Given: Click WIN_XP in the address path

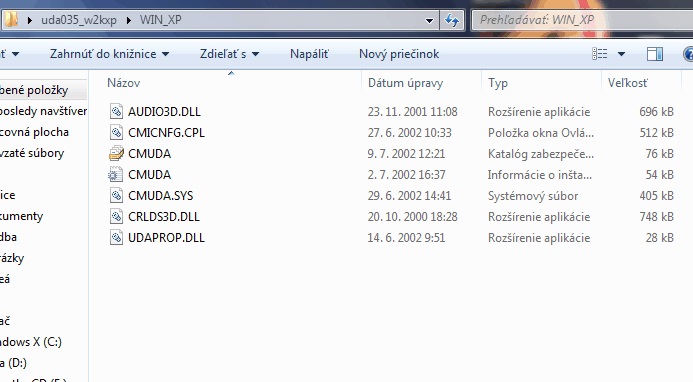Looking at the screenshot, I should tap(160, 20).
